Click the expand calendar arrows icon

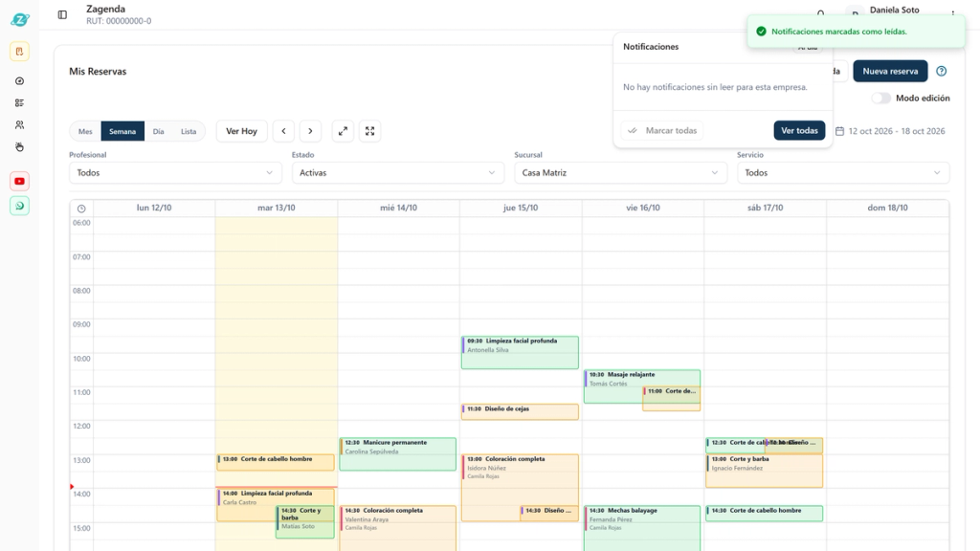coord(344,131)
